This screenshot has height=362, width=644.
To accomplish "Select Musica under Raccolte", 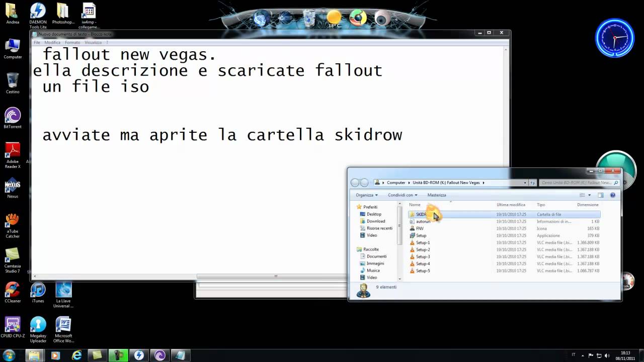I will coord(373,270).
